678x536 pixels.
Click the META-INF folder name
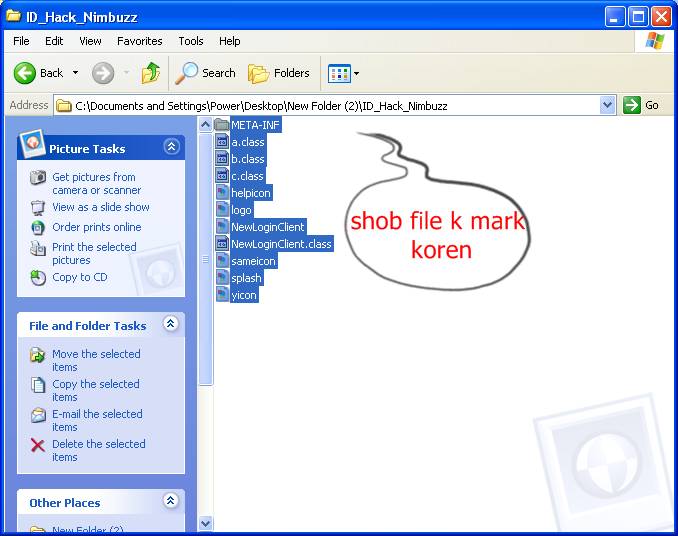click(x=256, y=125)
